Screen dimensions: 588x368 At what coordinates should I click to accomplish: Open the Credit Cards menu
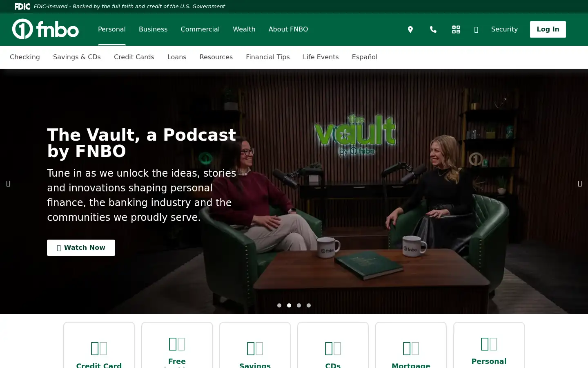tap(134, 57)
